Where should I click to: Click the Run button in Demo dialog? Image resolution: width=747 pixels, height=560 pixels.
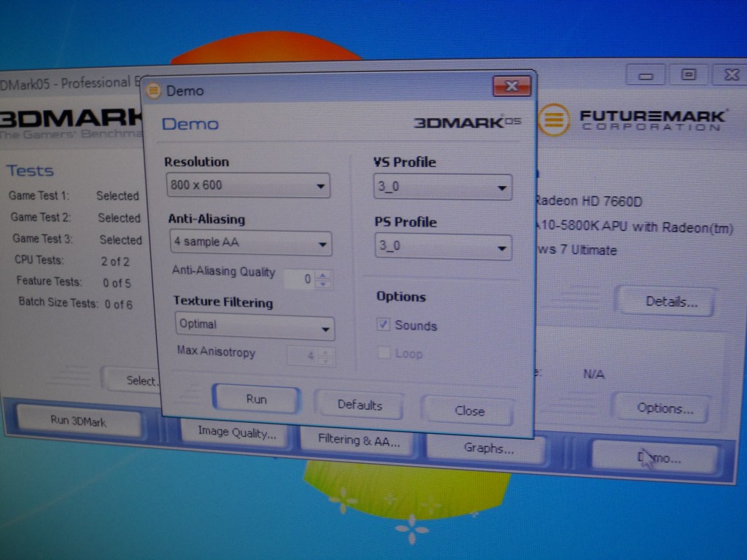[256, 399]
